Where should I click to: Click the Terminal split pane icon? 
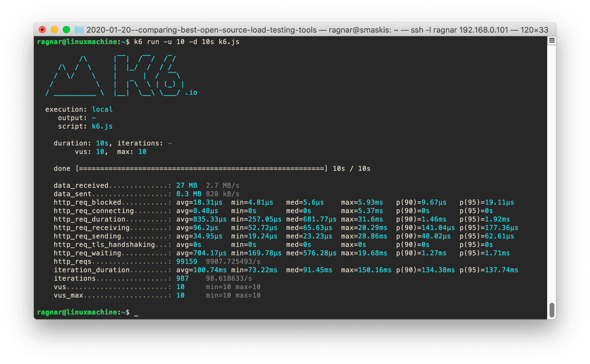tap(552, 40)
